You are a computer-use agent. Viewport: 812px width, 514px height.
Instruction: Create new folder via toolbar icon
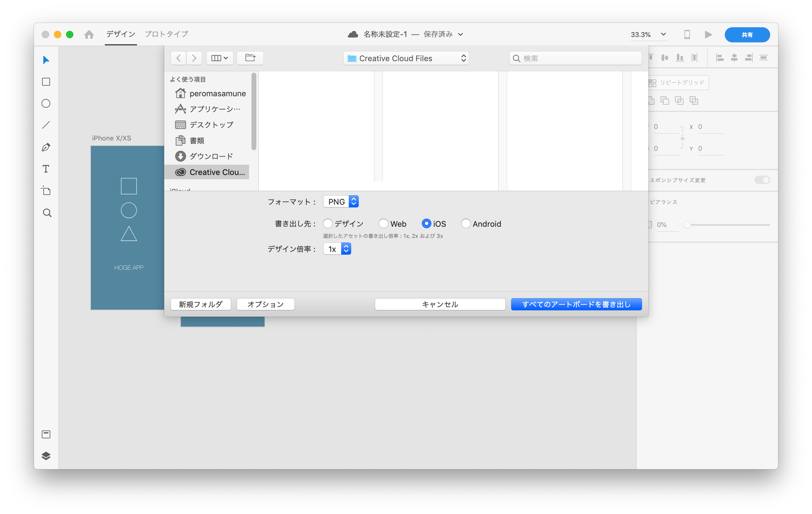click(250, 58)
